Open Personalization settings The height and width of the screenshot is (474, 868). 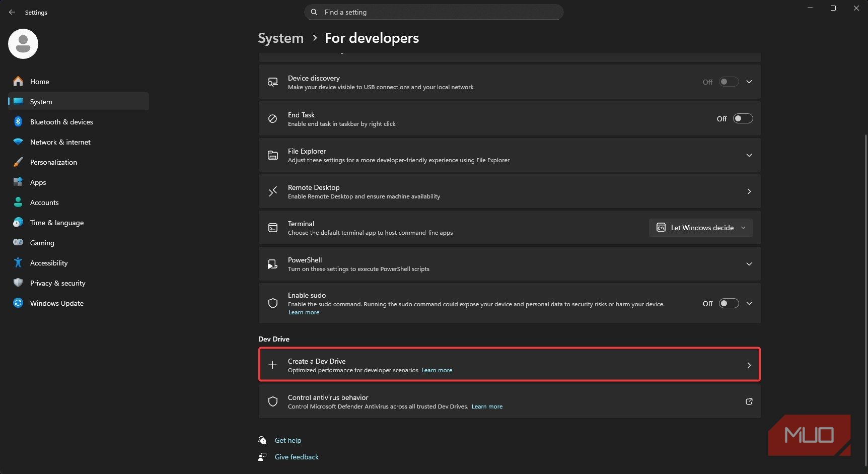(x=79, y=162)
